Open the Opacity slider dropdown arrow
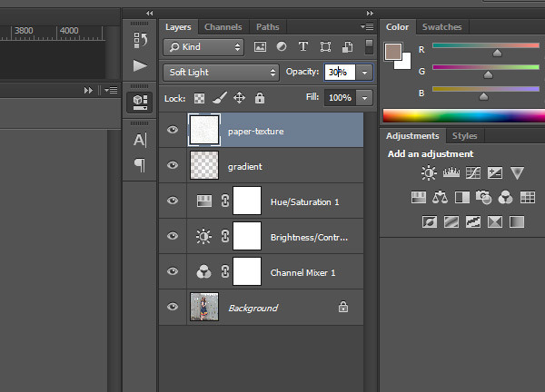 [x=364, y=72]
